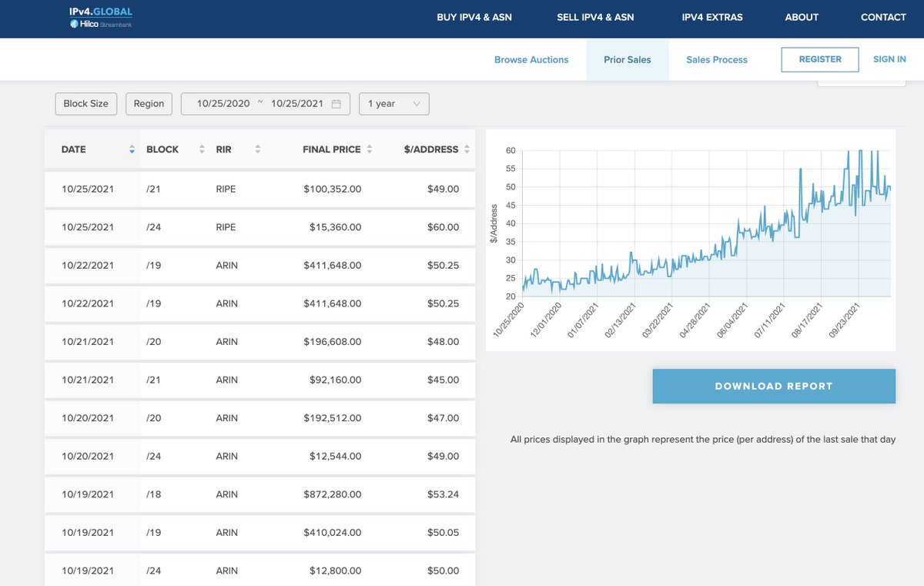
Task: Open SELL IPV4 & ASN menu
Action: [x=595, y=17]
